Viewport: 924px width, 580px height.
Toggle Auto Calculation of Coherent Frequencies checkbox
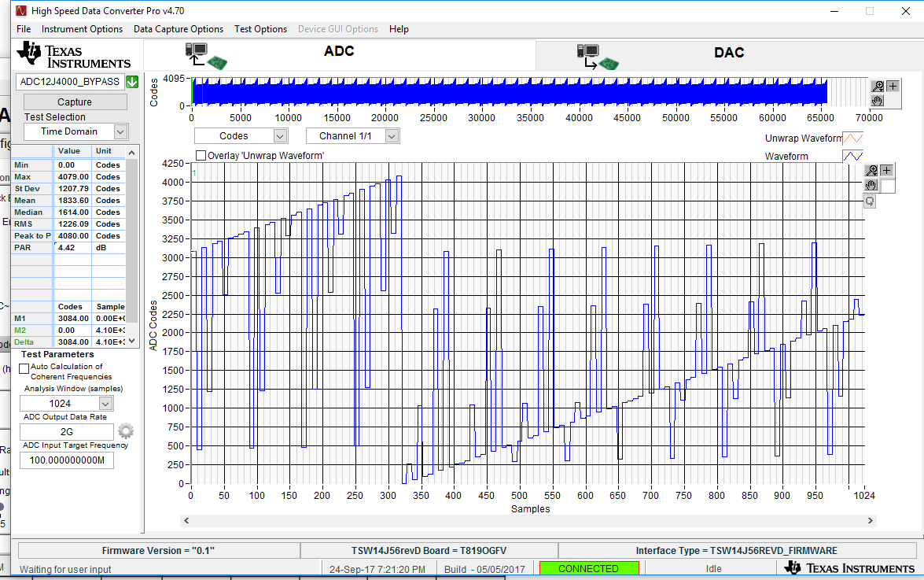coord(24,368)
